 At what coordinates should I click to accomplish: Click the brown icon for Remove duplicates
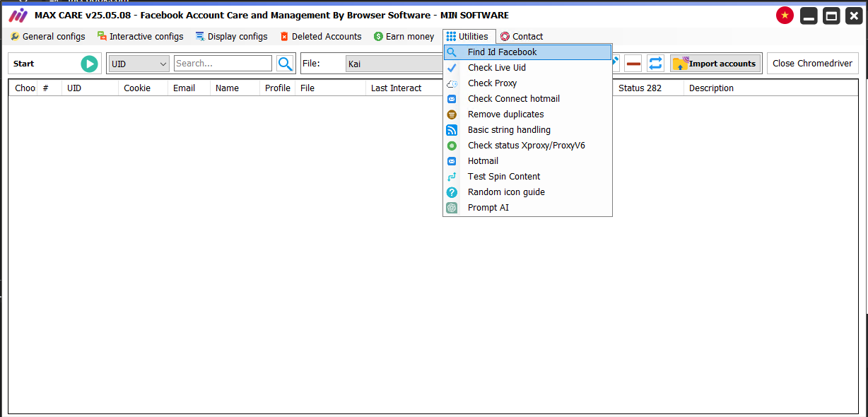tap(452, 114)
